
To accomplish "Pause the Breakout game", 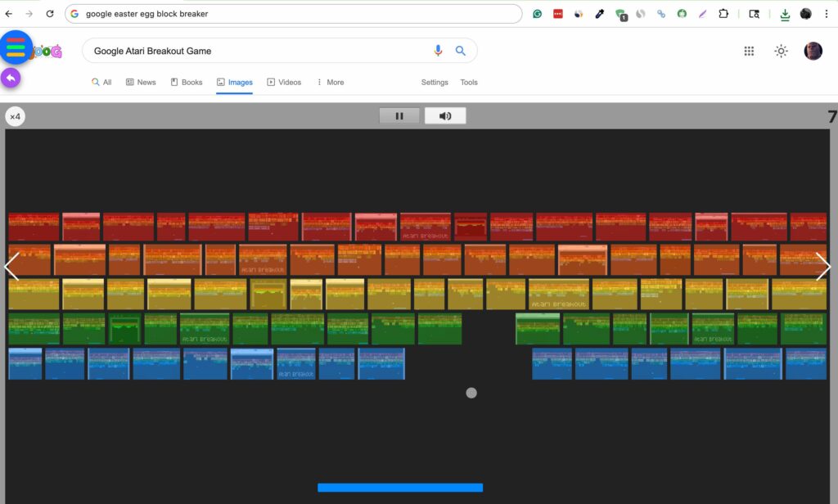I will click(399, 116).
